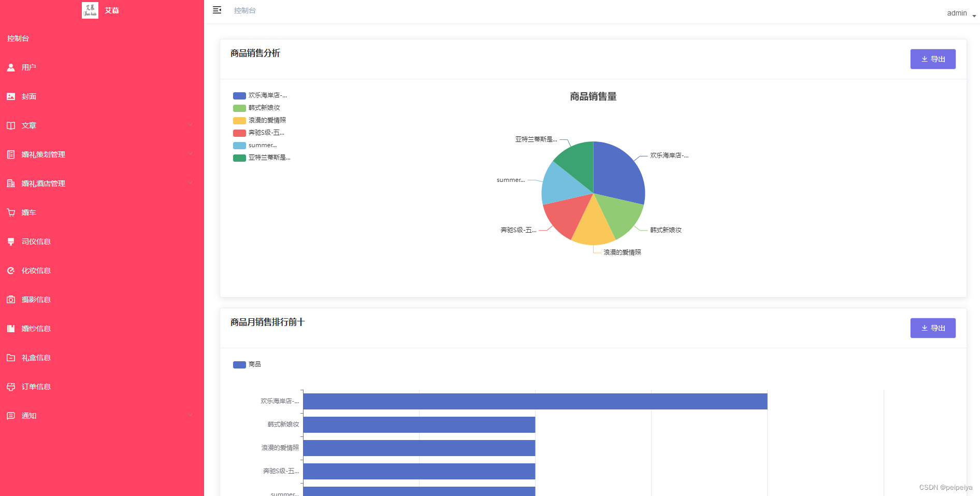Click the 婚礼酒店管理 building icon
980x496 pixels.
(x=11, y=183)
